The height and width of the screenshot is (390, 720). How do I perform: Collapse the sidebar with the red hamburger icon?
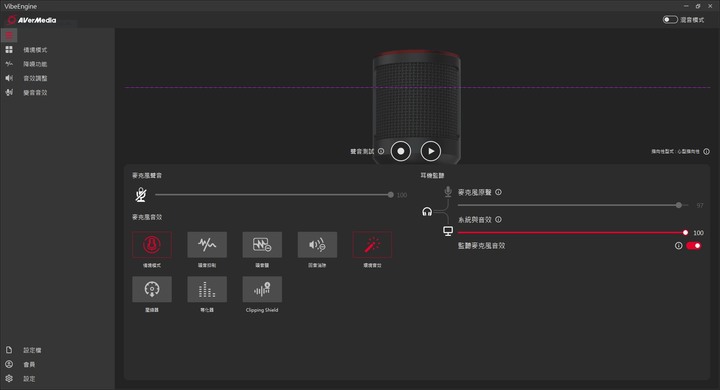tap(9, 35)
